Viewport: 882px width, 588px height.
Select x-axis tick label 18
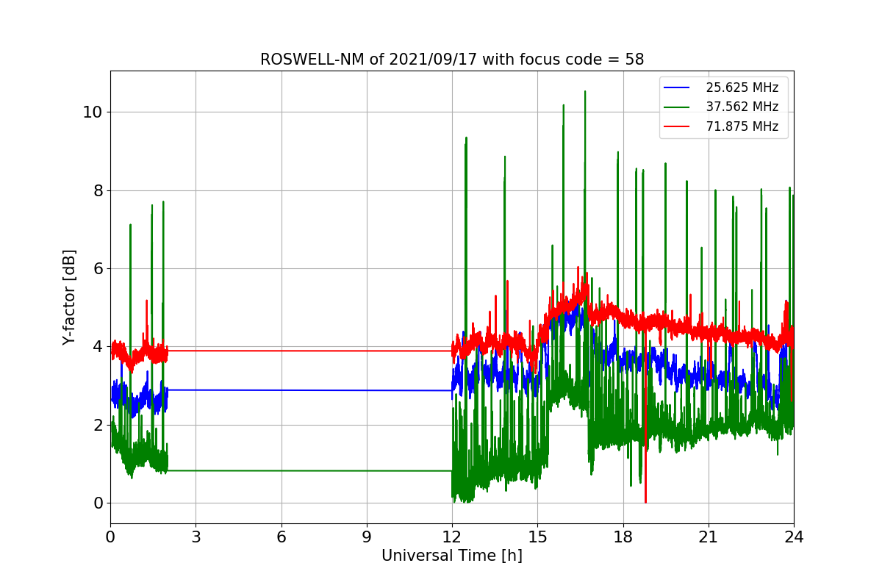pos(623,537)
